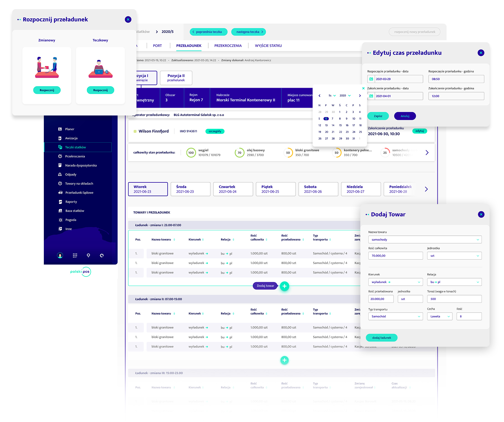Show next days with weekday arrow
This screenshot has width=504, height=422.
click(x=426, y=189)
